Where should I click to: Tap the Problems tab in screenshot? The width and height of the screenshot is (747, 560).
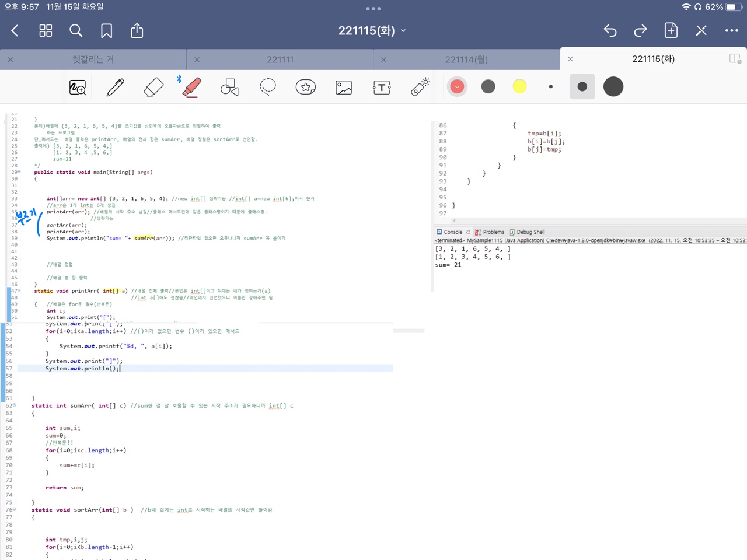(490, 232)
